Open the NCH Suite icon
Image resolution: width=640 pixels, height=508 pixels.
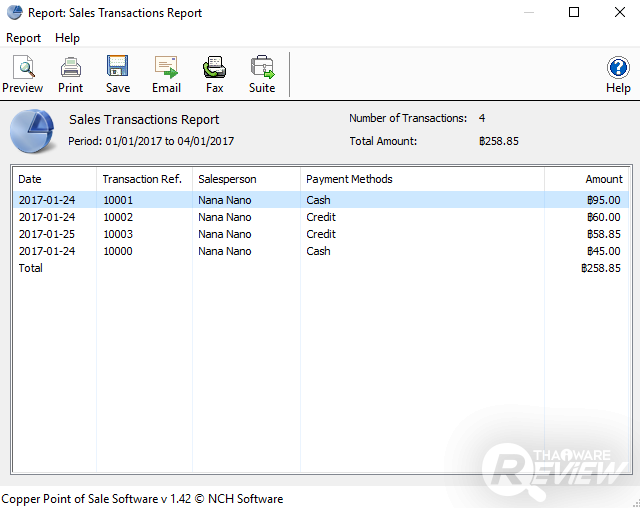262,75
